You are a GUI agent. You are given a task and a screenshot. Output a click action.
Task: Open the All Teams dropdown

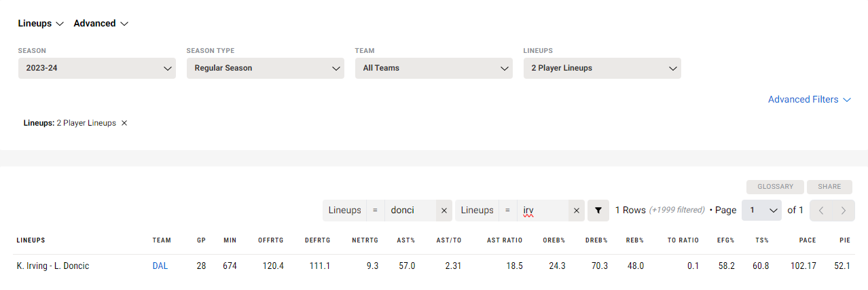[434, 68]
